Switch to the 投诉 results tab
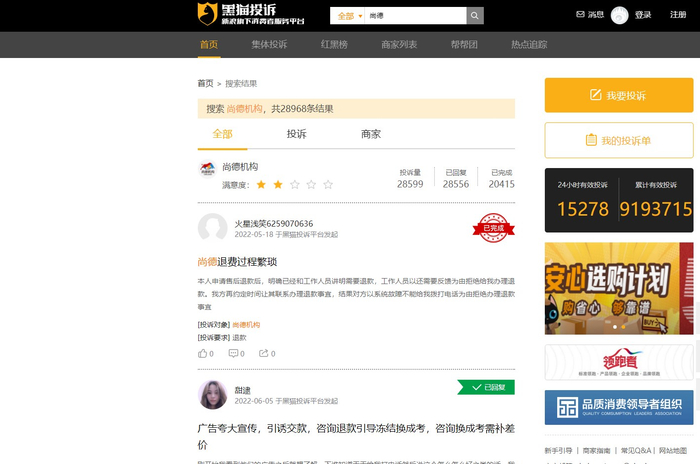The height and width of the screenshot is (464, 700). pyautogui.click(x=296, y=134)
